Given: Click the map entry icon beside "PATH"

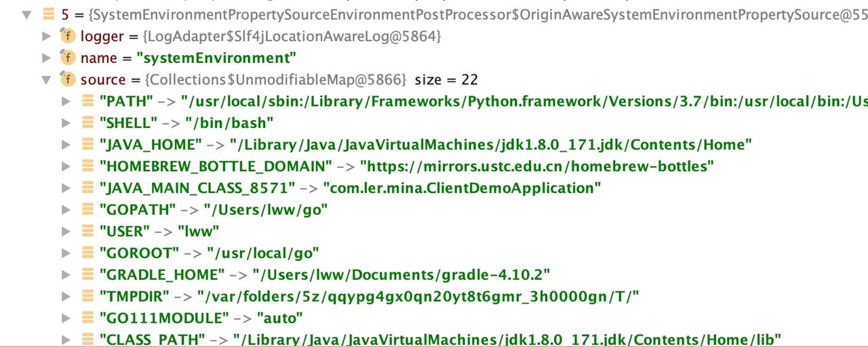Looking at the screenshot, I should click(x=87, y=101).
